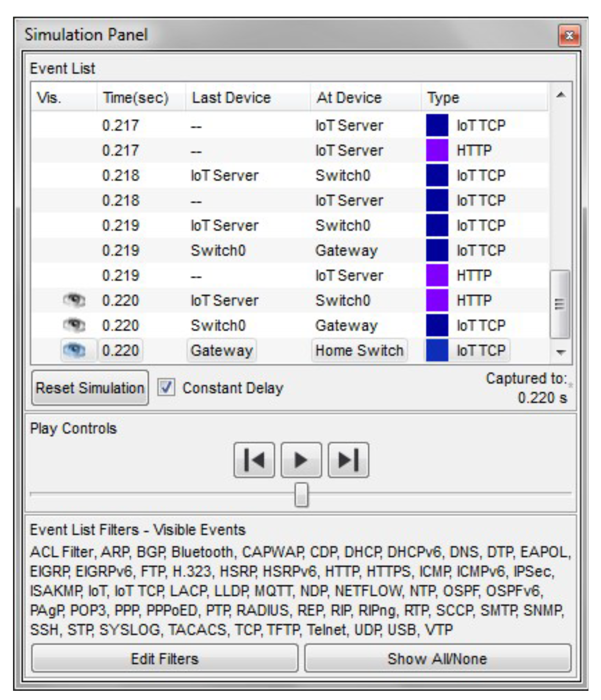Uncheck the Constant Delay checkbox

click(166, 387)
